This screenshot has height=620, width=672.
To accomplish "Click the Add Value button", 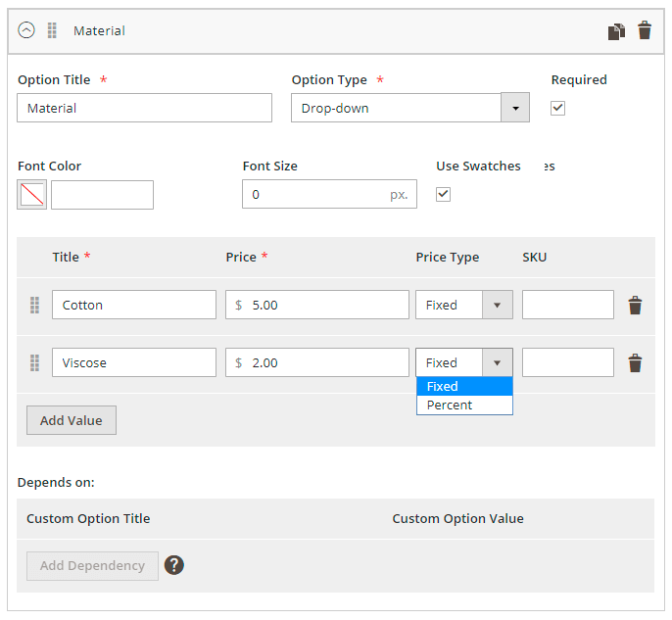I will 72,421.
